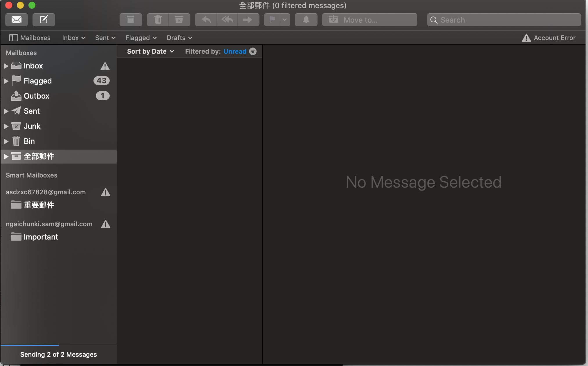Click the Delete (trash) toolbar icon
Image resolution: width=588 pixels, height=366 pixels.
pos(158,19)
